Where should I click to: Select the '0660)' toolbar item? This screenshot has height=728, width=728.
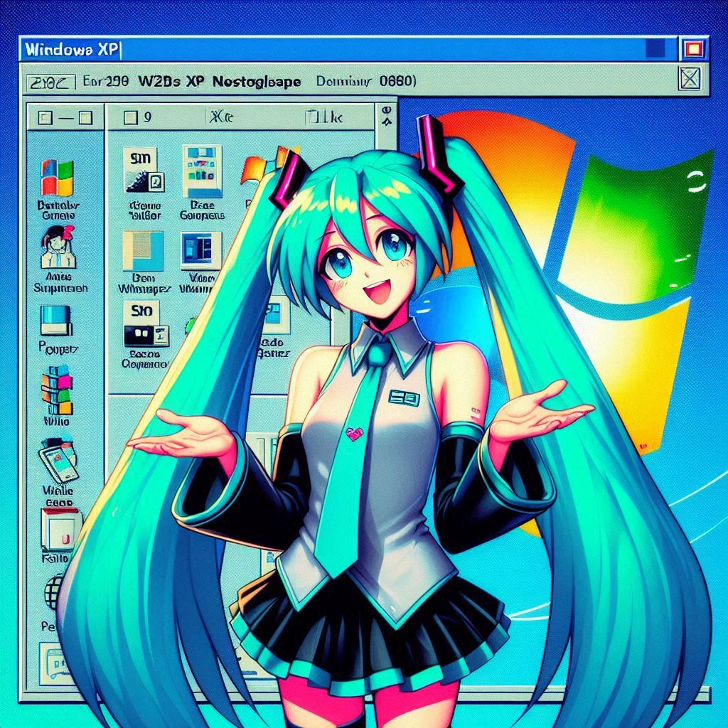point(397,82)
